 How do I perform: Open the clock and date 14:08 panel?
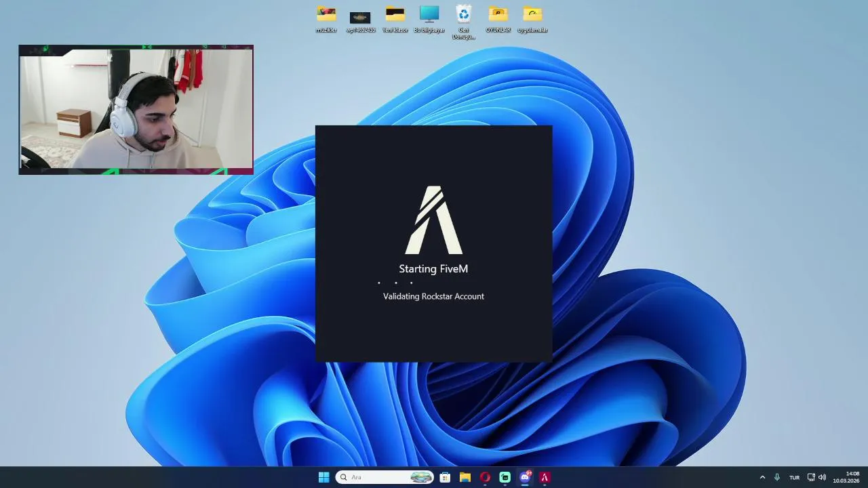[x=846, y=477]
